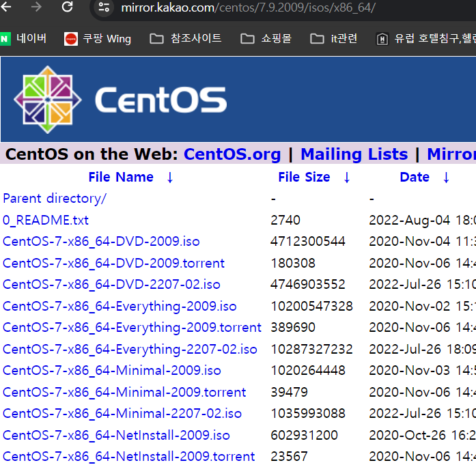Open the 쿠팡 Wing bookmark
The height and width of the screenshot is (465, 476).
(x=98, y=39)
